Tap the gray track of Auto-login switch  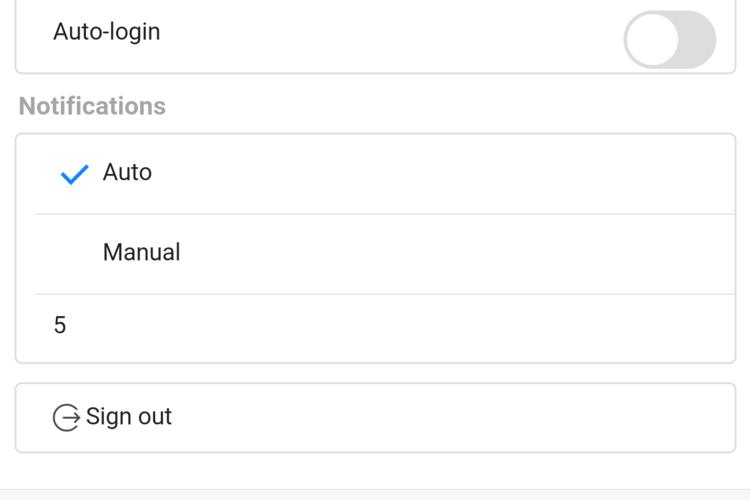697,39
